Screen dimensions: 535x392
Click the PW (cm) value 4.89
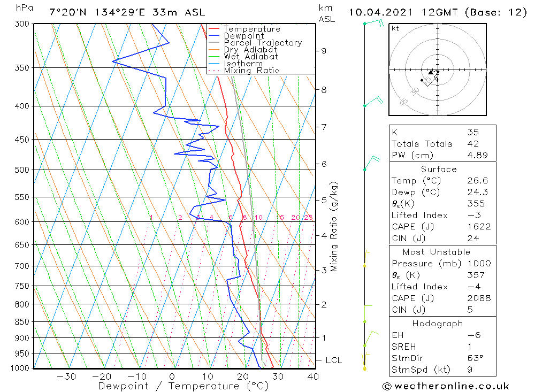(x=477, y=155)
